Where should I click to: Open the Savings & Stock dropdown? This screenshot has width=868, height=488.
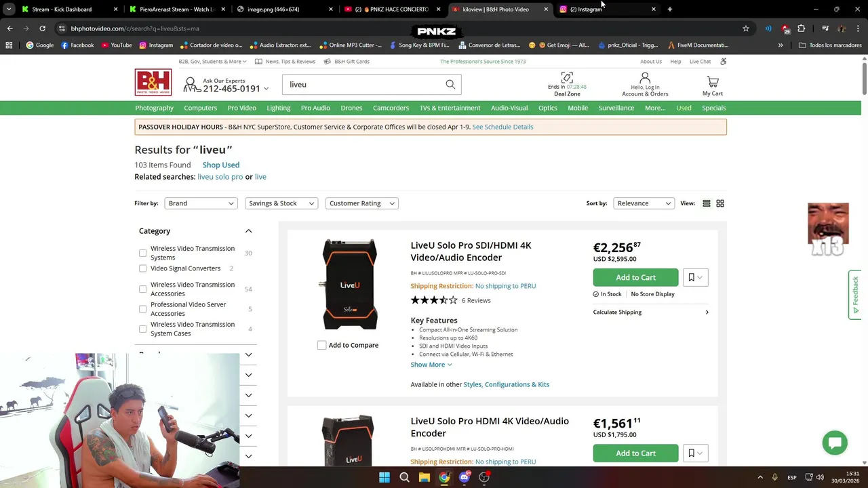pos(281,203)
